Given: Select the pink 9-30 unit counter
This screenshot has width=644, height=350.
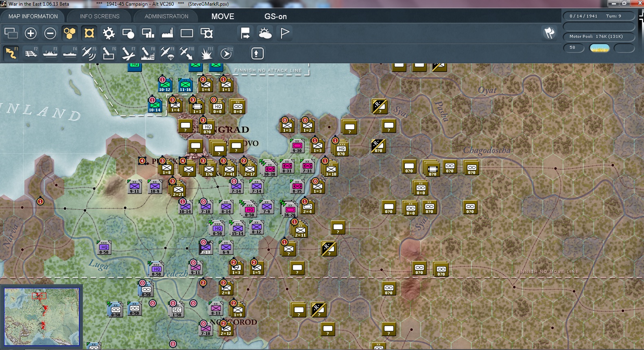Looking at the screenshot, I should point(297,146).
